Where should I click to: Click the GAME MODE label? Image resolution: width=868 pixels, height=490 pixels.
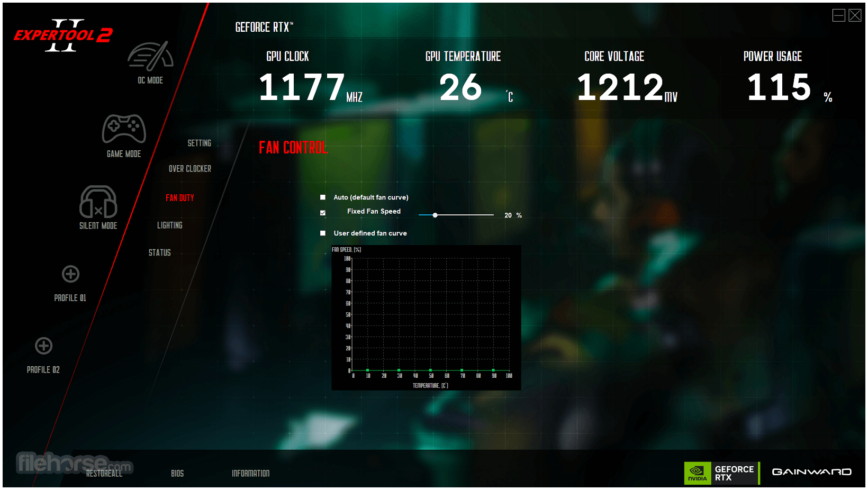click(x=124, y=154)
